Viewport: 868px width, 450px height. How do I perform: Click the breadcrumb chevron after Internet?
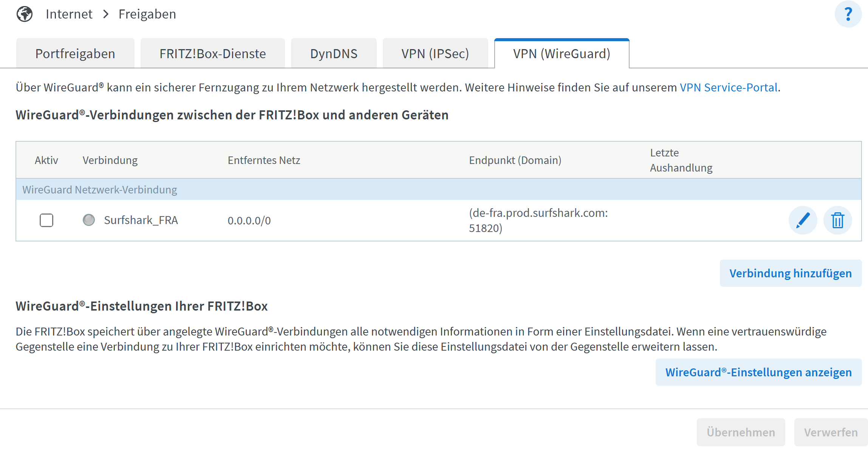tap(106, 14)
